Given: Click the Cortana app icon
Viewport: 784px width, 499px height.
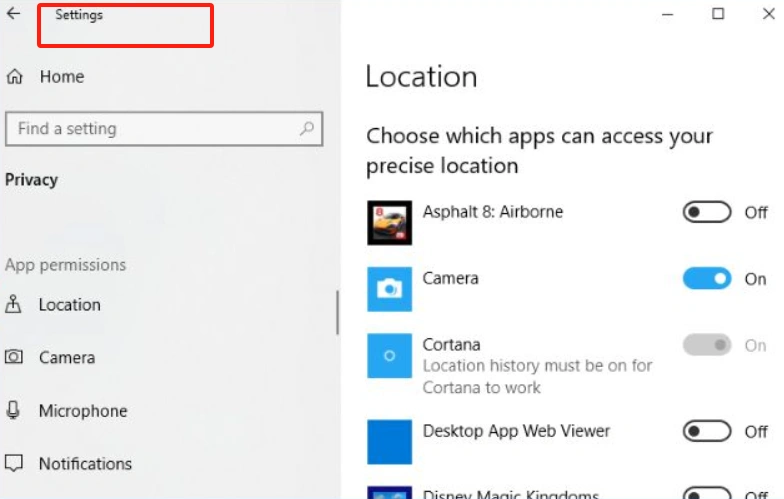Looking at the screenshot, I should click(389, 355).
